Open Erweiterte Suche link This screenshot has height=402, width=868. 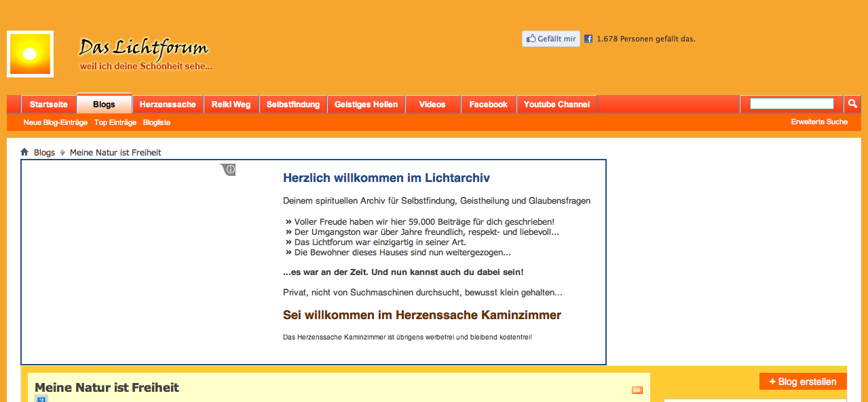tap(818, 122)
